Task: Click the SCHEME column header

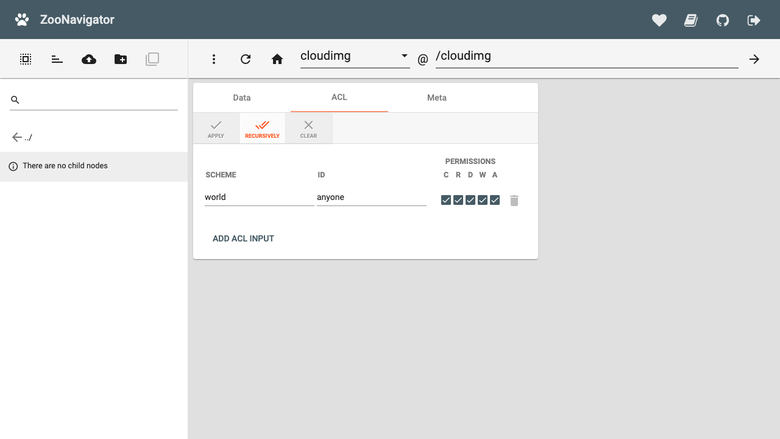Action: coord(221,175)
